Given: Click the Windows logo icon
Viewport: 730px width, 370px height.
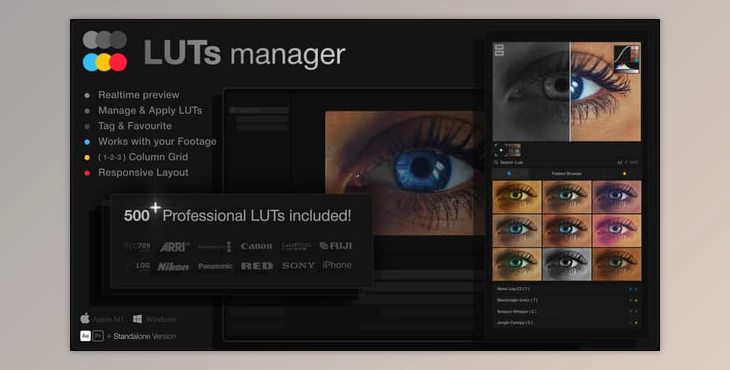Looking at the screenshot, I should point(137,319).
